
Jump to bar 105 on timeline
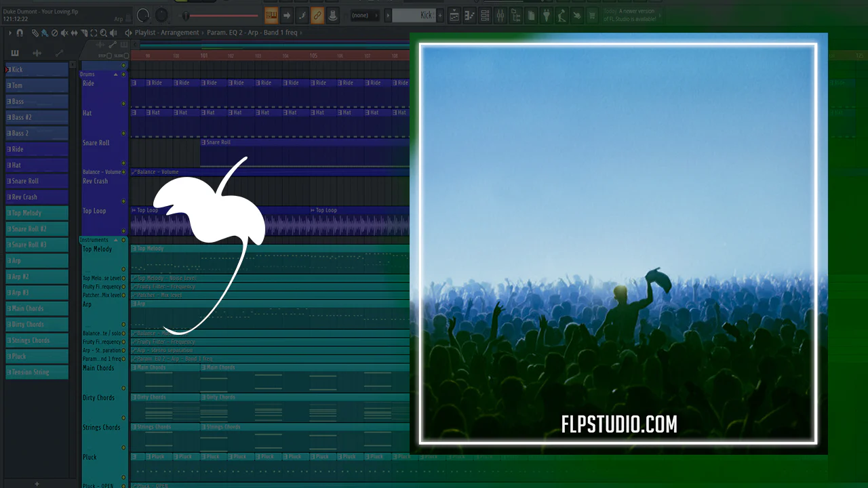coord(313,56)
